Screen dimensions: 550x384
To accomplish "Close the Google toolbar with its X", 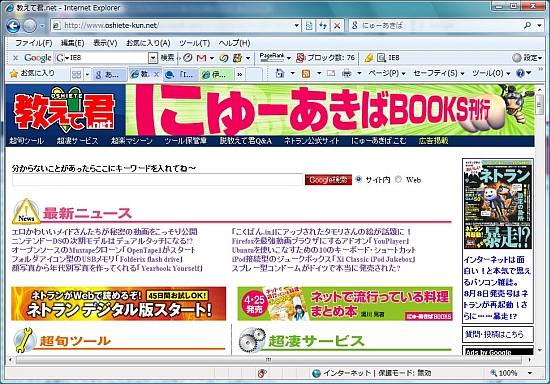I will coord(15,58).
